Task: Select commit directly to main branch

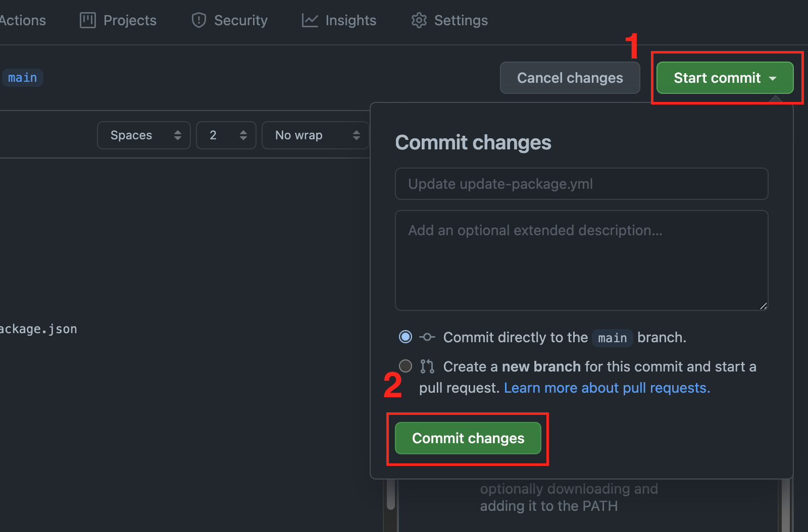Action: point(405,337)
